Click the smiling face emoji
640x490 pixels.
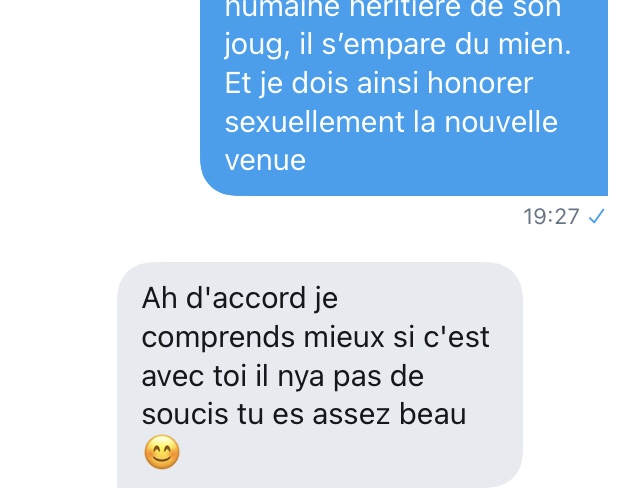[x=162, y=452]
